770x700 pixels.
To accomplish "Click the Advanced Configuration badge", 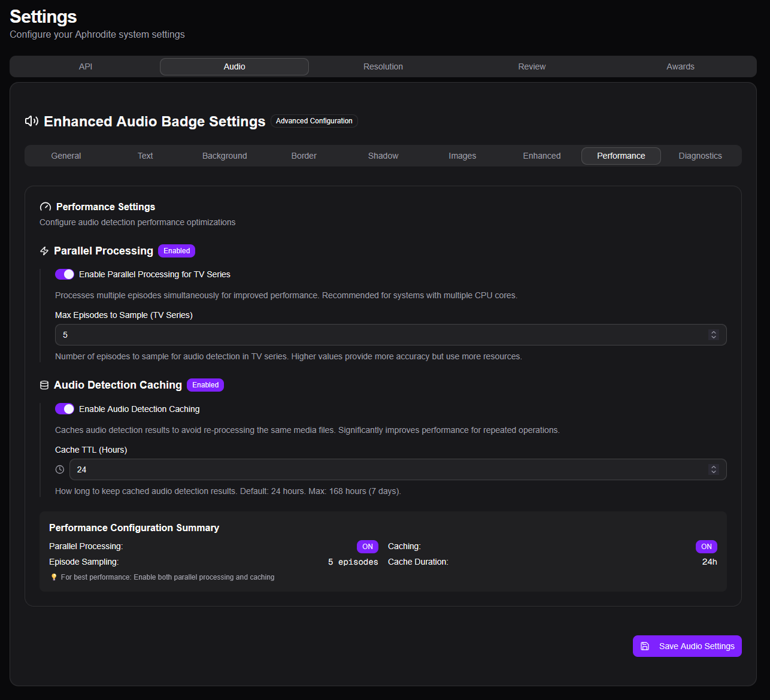I will coord(314,121).
